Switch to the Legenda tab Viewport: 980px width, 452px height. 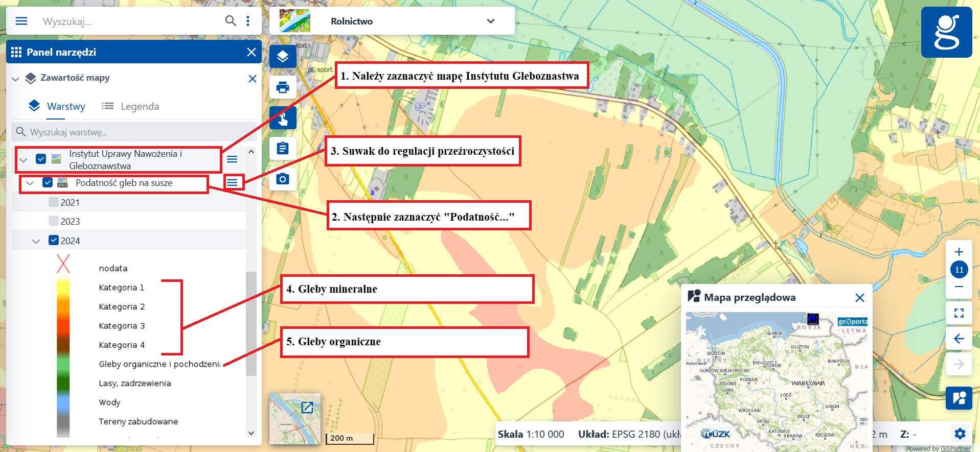click(131, 106)
